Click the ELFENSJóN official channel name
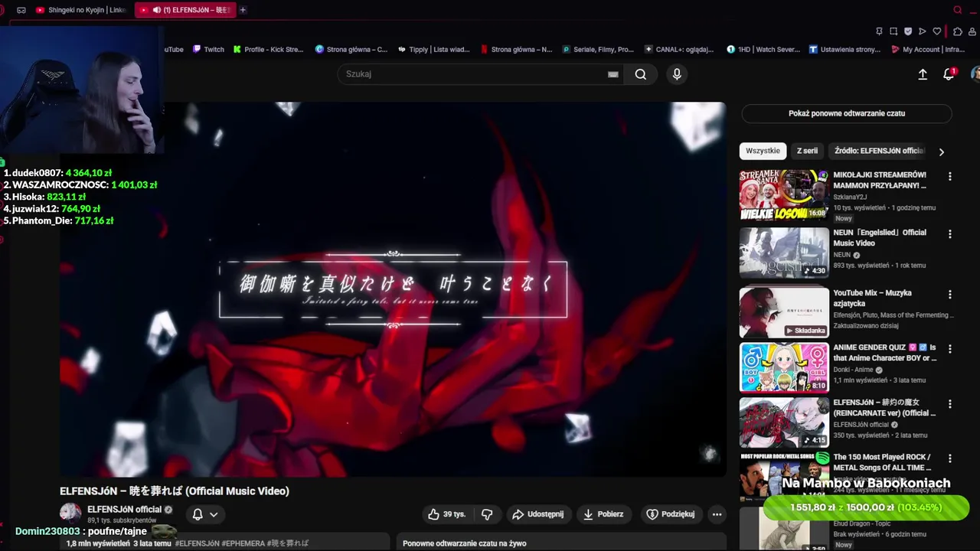This screenshot has height=551, width=980. 125,509
